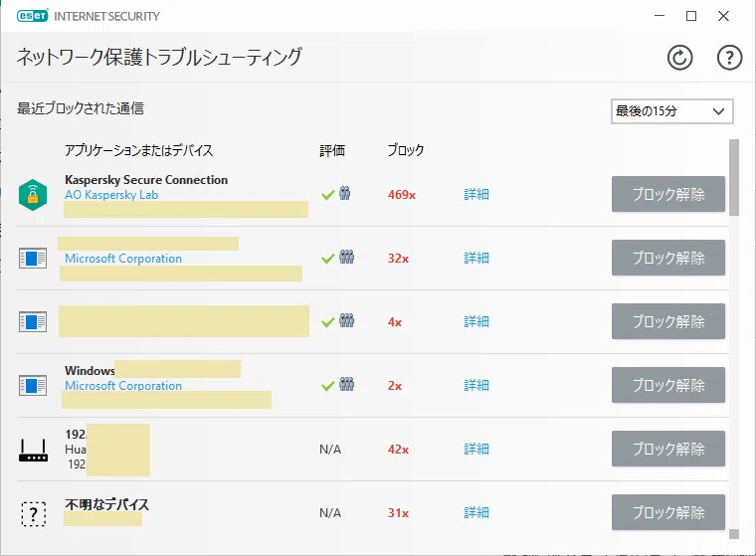This screenshot has width=756, height=556.
Task: Click ブロック解除 for the 42x router row
Action: [668, 449]
